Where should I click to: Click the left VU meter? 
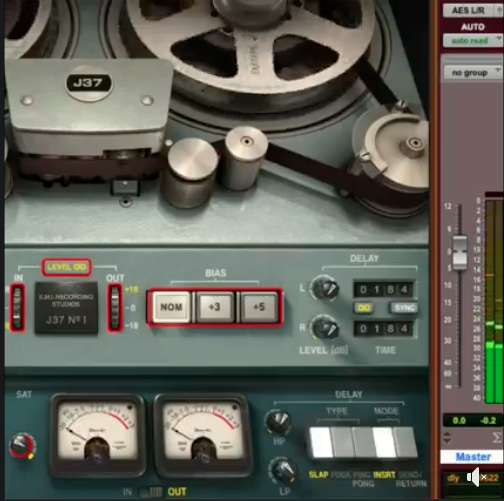(98, 434)
